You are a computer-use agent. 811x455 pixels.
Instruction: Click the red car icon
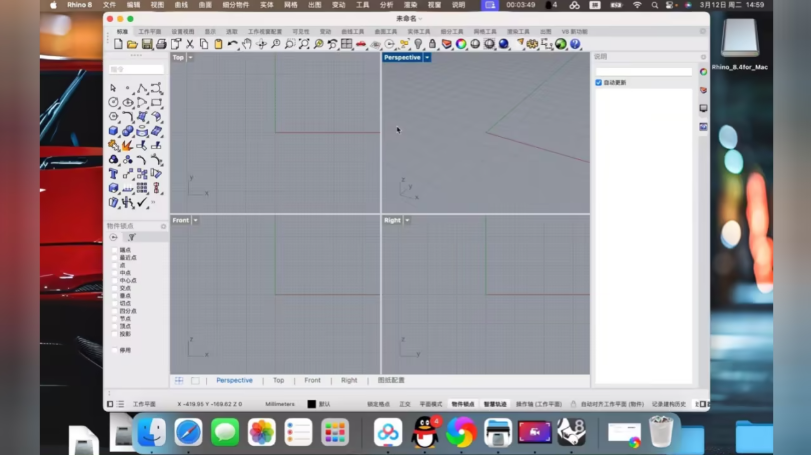tap(361, 44)
